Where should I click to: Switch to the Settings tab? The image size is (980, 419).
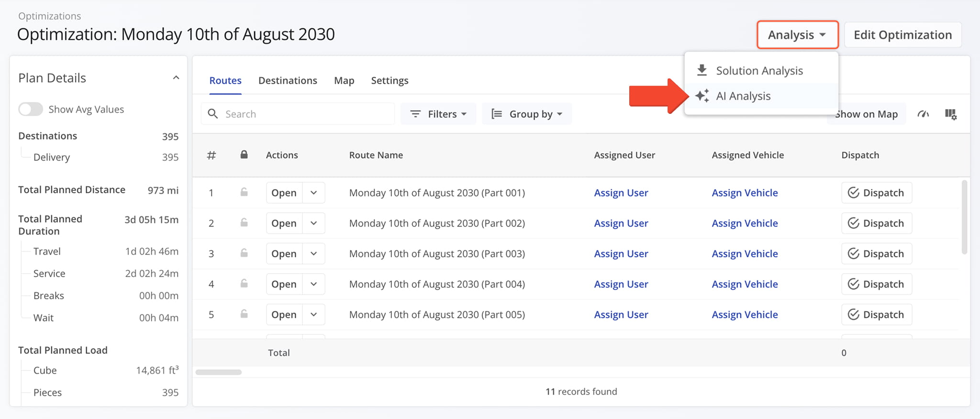390,80
